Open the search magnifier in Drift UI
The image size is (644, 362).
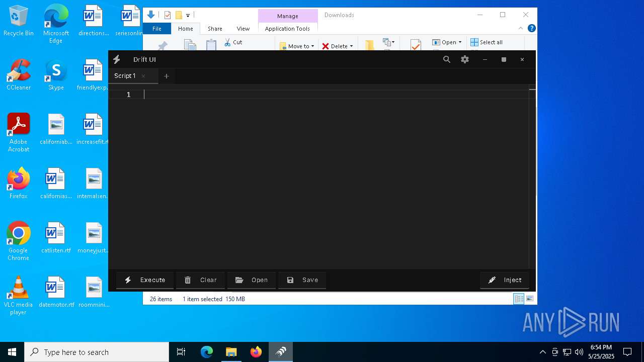pos(447,59)
